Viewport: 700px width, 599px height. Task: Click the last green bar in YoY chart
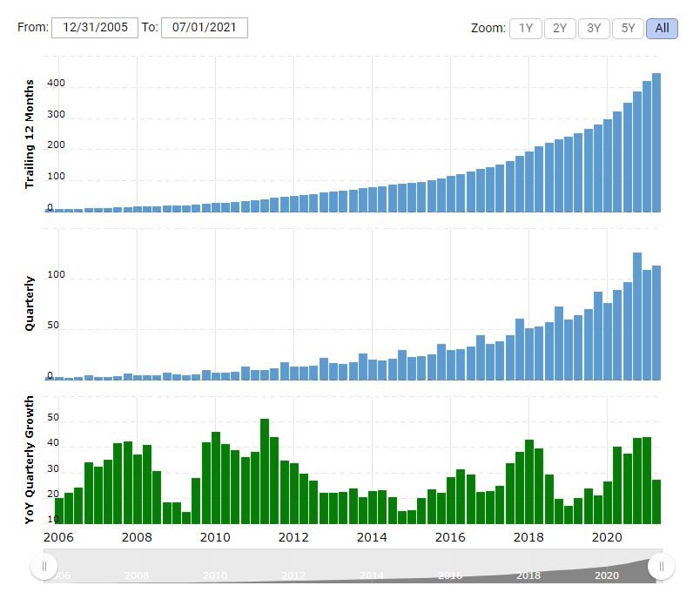tap(656, 502)
